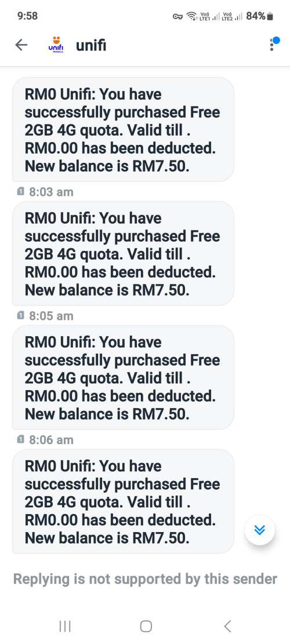Select the message above the 8:05 am timestamp
Image resolution: width=290 pixels, height=644 pixels.
point(123,253)
